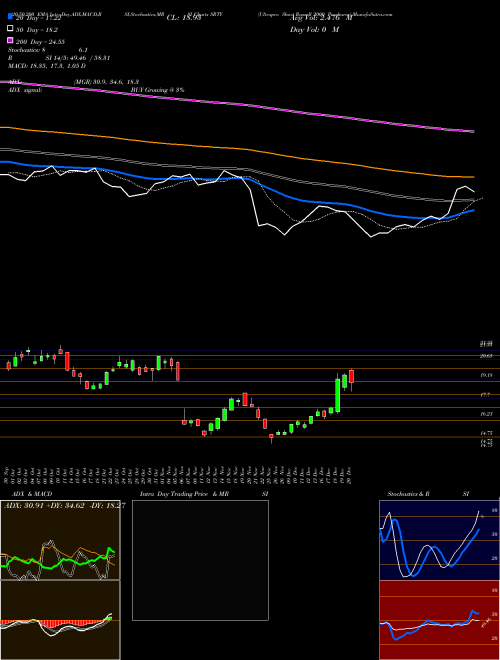Open the red-background RSI chart
The image size is (500, 660).
pos(439,620)
